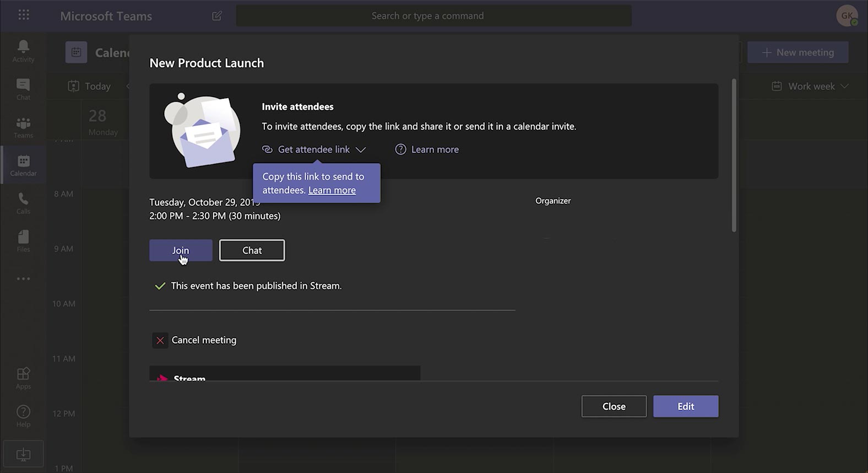Open Files in the sidebar
The width and height of the screenshot is (868, 473).
pyautogui.click(x=23, y=241)
